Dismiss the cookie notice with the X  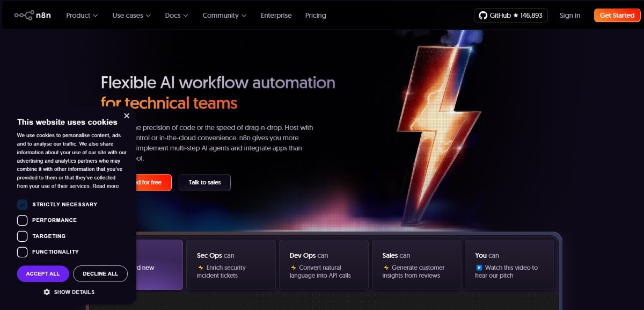(127, 116)
